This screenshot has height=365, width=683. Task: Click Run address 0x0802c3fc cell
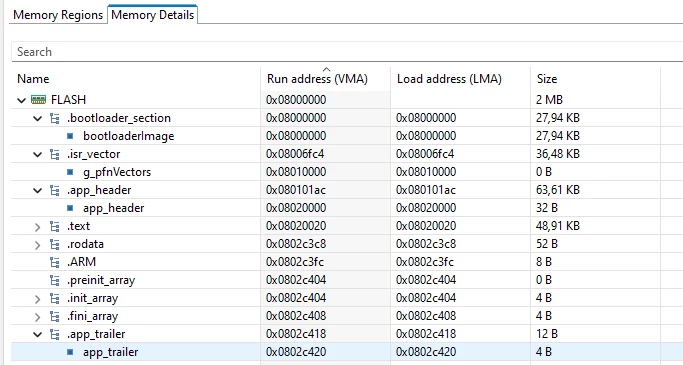(295, 262)
